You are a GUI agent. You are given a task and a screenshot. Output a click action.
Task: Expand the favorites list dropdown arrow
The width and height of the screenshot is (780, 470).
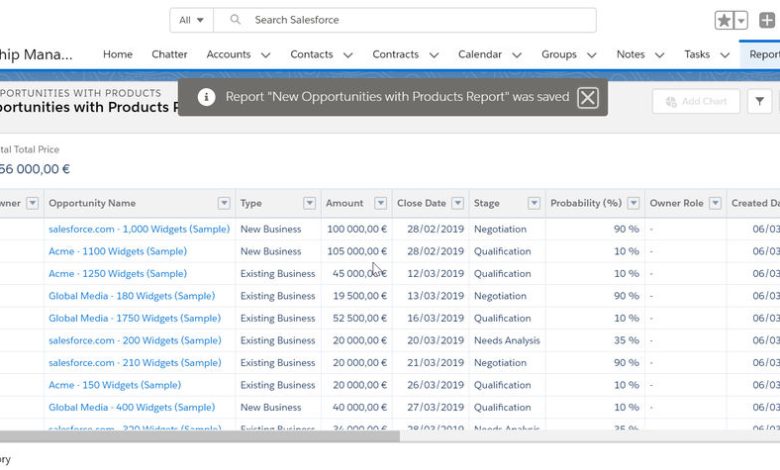[741, 20]
